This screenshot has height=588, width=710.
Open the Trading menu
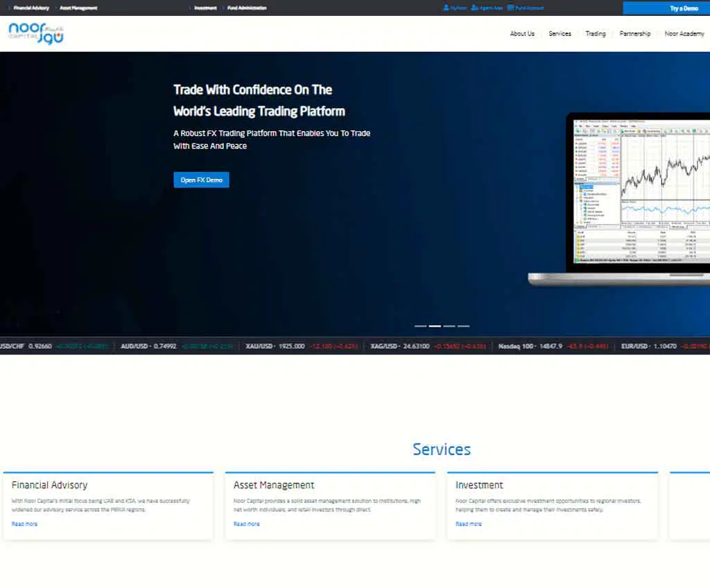(x=595, y=33)
